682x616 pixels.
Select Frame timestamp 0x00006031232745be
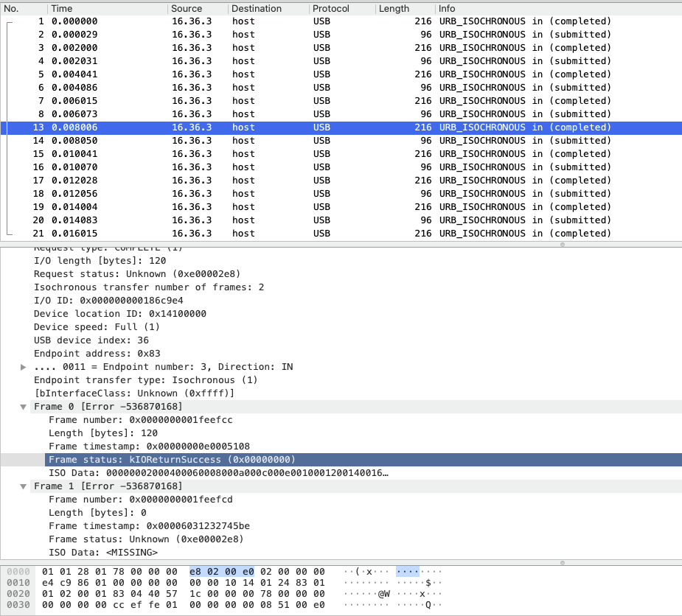[149, 526]
